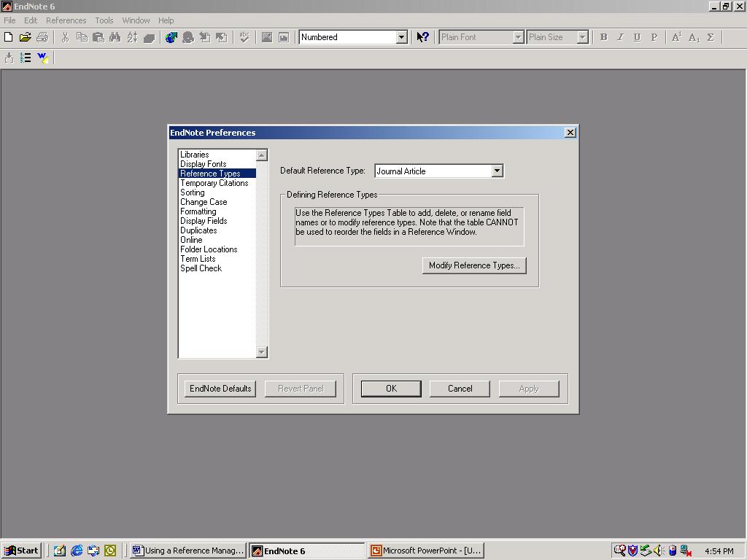Viewport: 747px width, 560px height.
Task: Open a library with the folder icon
Action: [25, 37]
